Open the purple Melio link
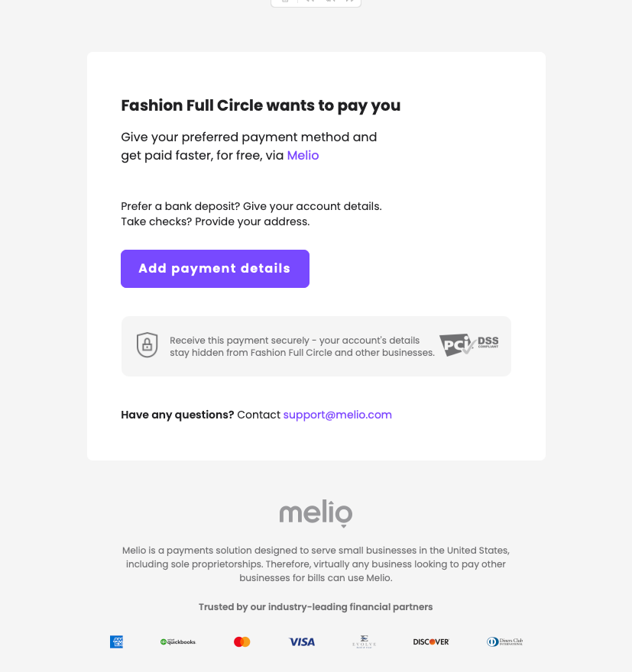 [303, 155]
